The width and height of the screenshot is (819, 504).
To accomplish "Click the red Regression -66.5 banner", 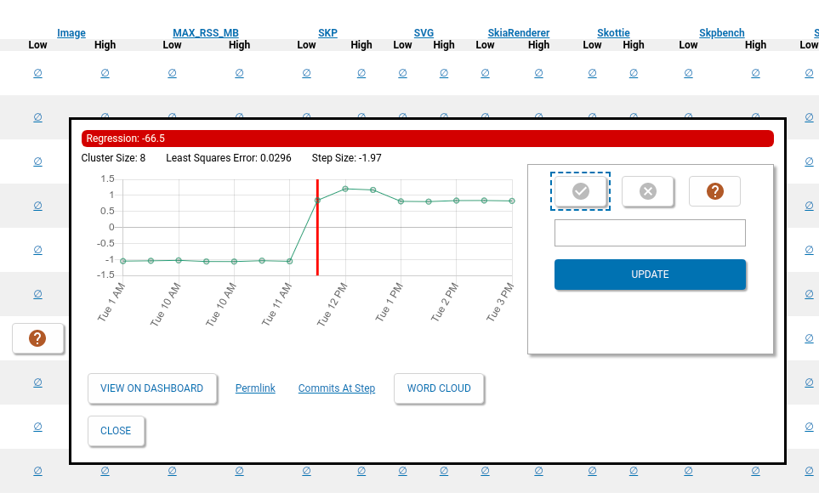I will 427,139.
